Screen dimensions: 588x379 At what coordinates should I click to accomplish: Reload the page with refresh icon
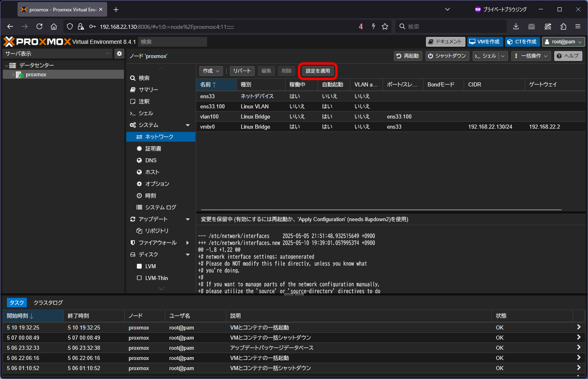coord(39,26)
